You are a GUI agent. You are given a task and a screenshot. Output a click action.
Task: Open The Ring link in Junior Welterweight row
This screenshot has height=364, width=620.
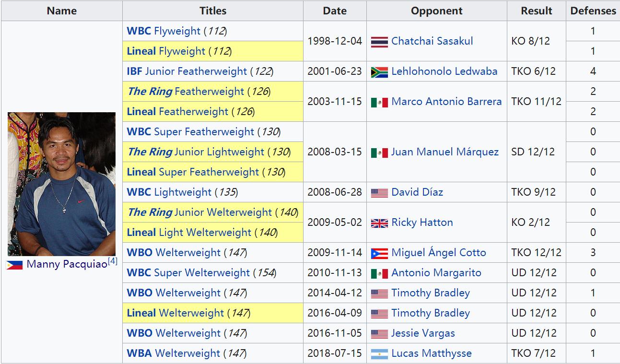point(150,212)
